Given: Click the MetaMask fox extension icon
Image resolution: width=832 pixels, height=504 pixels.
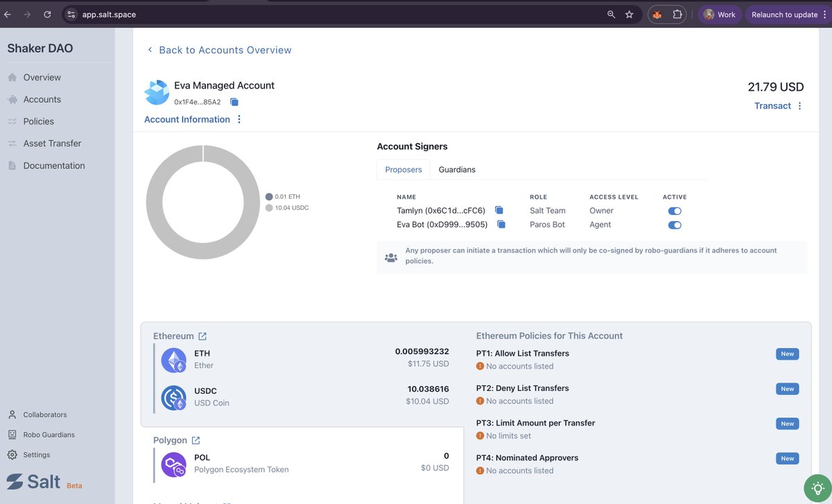Looking at the screenshot, I should (x=657, y=15).
